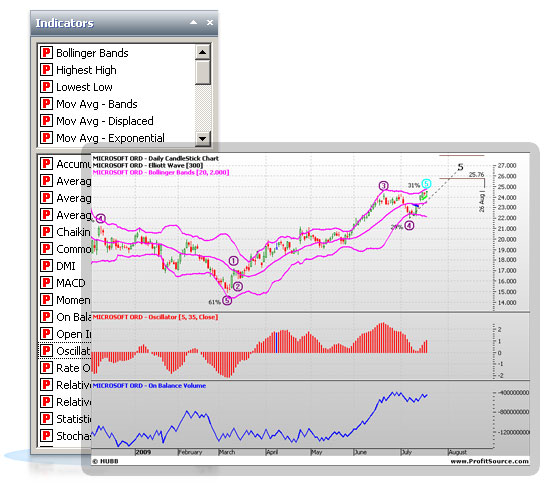The height and width of the screenshot is (491, 550).
Task: Click the P icon beside Statistic entry
Action: 46,419
